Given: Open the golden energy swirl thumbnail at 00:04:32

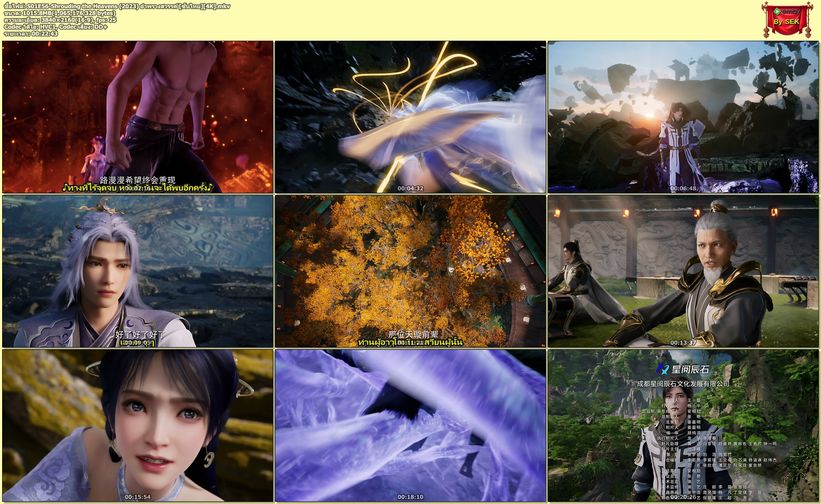Looking at the screenshot, I should (410, 117).
